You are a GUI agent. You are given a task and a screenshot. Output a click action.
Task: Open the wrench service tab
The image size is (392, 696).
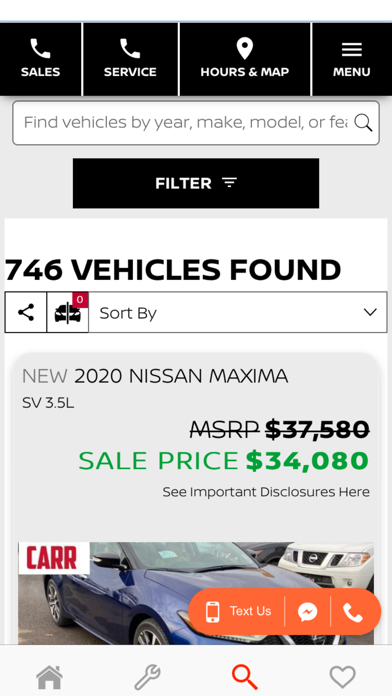pos(147,677)
